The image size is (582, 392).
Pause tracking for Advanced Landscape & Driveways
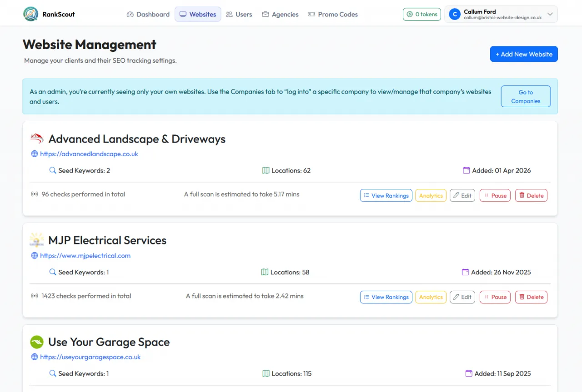[x=495, y=195]
